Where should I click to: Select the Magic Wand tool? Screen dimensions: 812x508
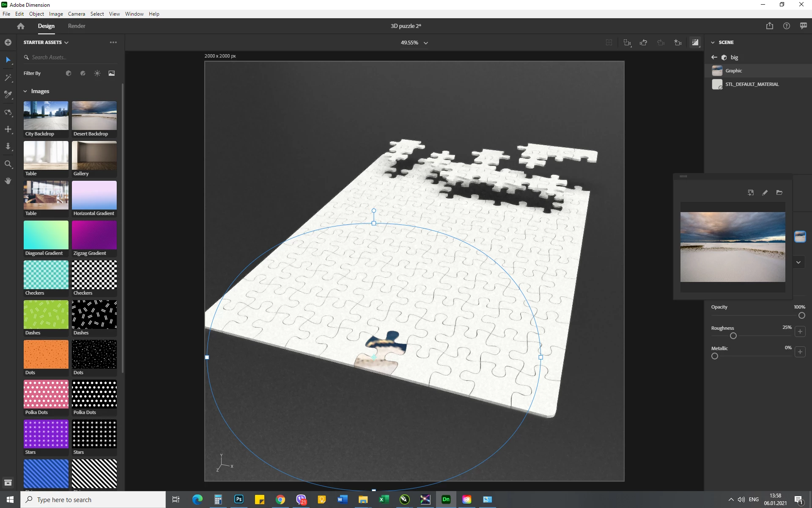click(x=8, y=77)
